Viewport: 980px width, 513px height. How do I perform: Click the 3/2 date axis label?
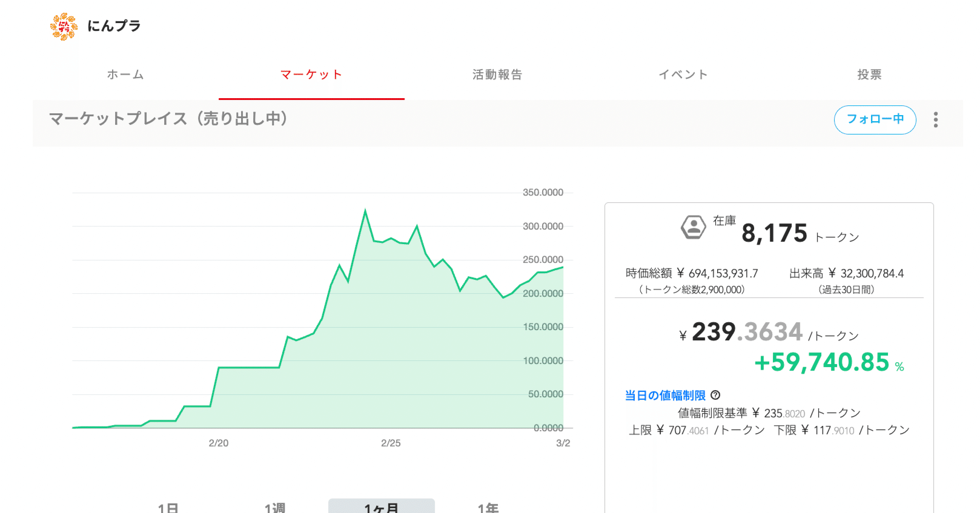(x=563, y=443)
